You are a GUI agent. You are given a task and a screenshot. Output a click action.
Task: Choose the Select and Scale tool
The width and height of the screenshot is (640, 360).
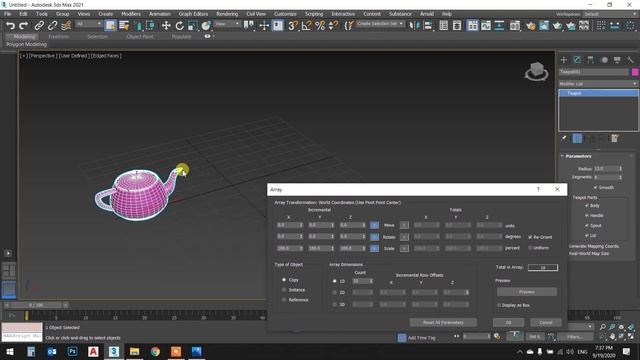[192, 26]
